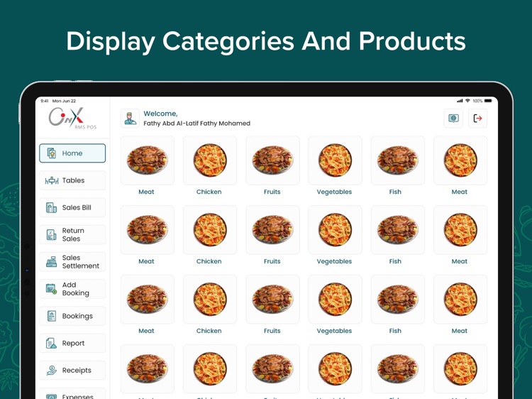The width and height of the screenshot is (532, 399).
Task: Click third-row 'Fish' label text
Action: point(395,331)
